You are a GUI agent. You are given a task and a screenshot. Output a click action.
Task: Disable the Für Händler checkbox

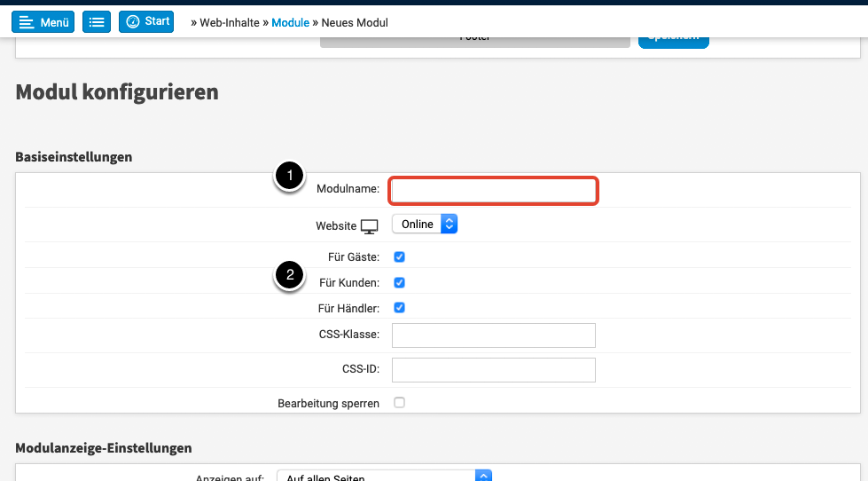(x=399, y=308)
